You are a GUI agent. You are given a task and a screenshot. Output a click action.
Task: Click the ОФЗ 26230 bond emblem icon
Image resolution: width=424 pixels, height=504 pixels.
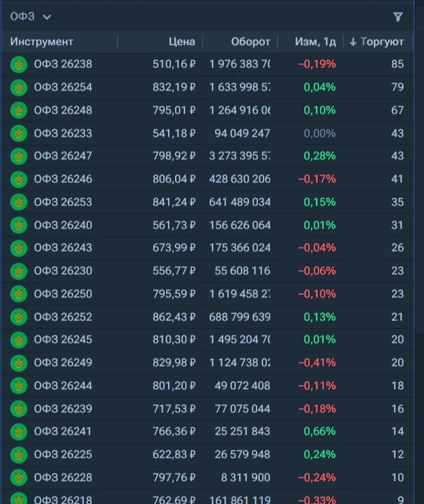[18, 271]
